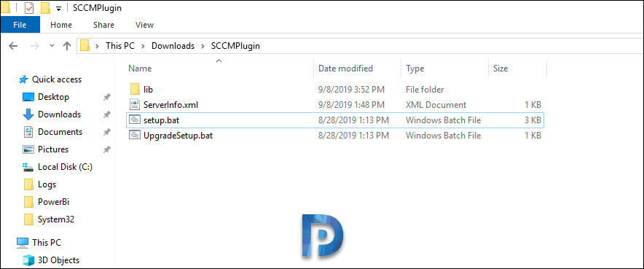This screenshot has width=644, height=269.
Task: Open Local Disk (C:) in navigation pane
Action: [x=65, y=167]
